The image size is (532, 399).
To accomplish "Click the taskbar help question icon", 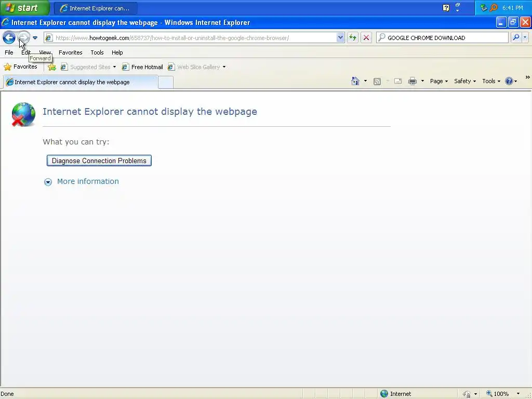I will coord(446,8).
